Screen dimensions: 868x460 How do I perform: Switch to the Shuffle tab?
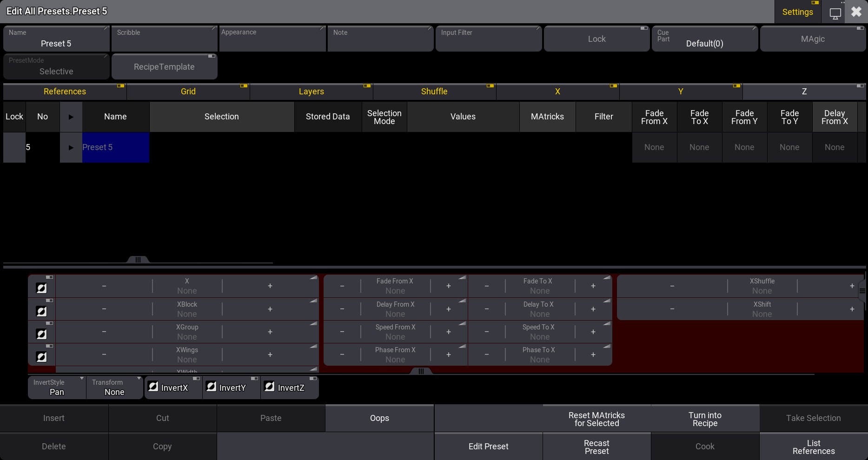434,92
